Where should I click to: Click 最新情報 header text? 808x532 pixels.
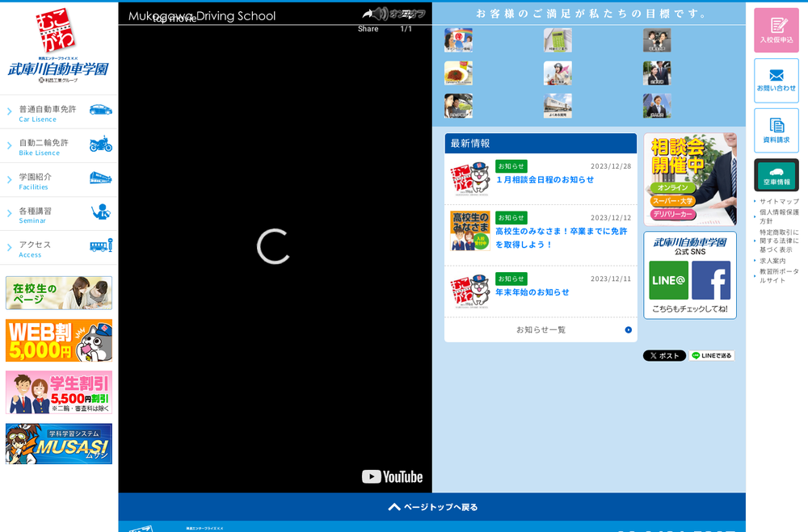click(470, 143)
